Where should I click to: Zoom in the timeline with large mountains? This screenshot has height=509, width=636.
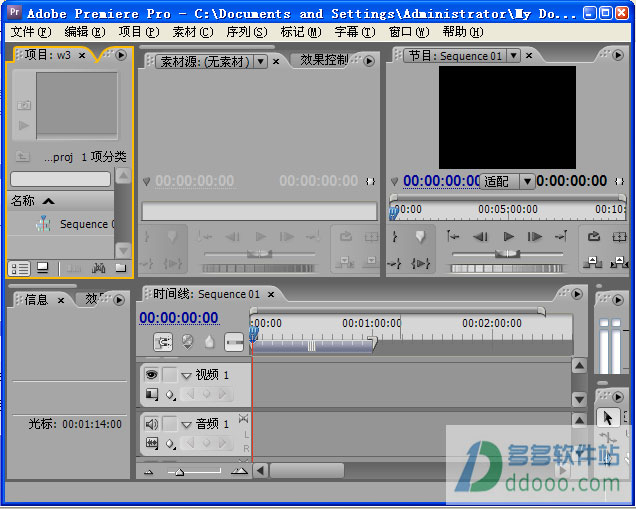click(x=239, y=471)
